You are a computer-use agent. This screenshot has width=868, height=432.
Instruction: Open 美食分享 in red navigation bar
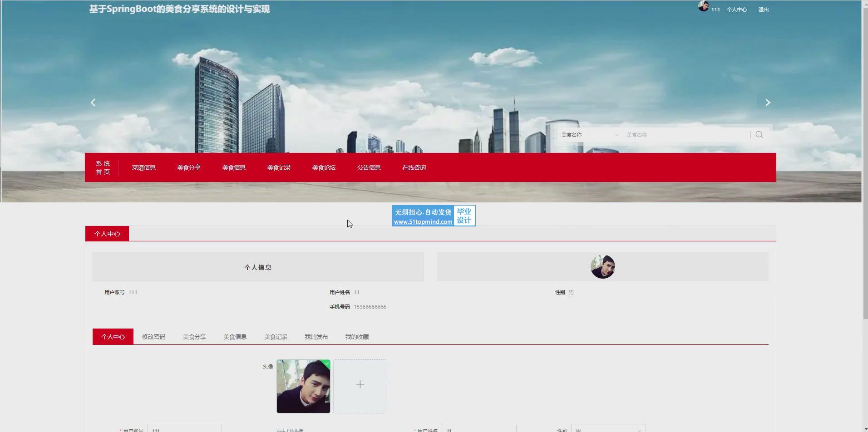[x=189, y=167]
